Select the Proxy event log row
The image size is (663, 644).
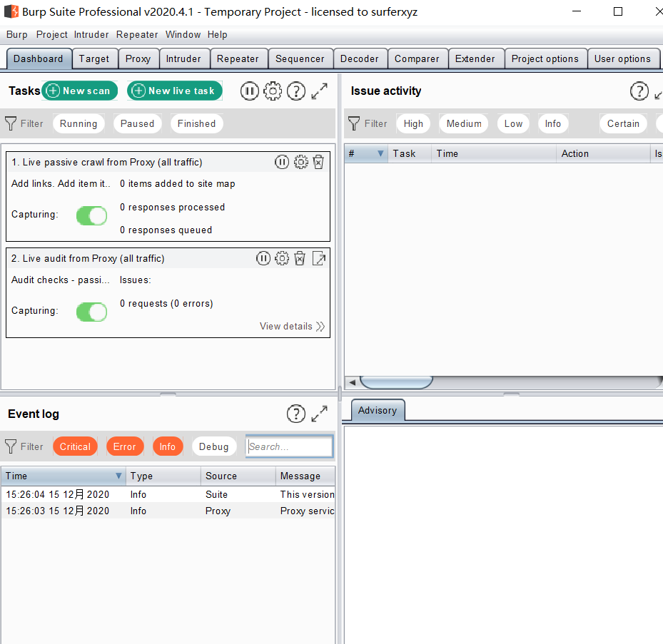click(168, 511)
